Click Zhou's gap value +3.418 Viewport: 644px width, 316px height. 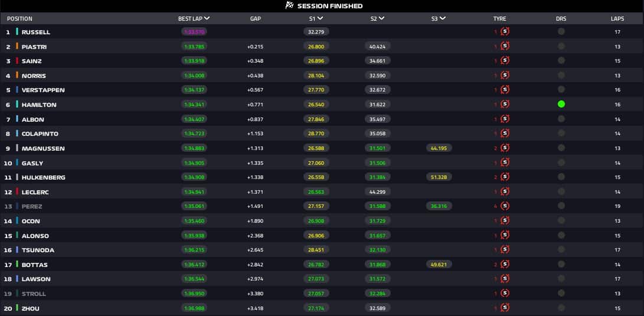coord(256,308)
